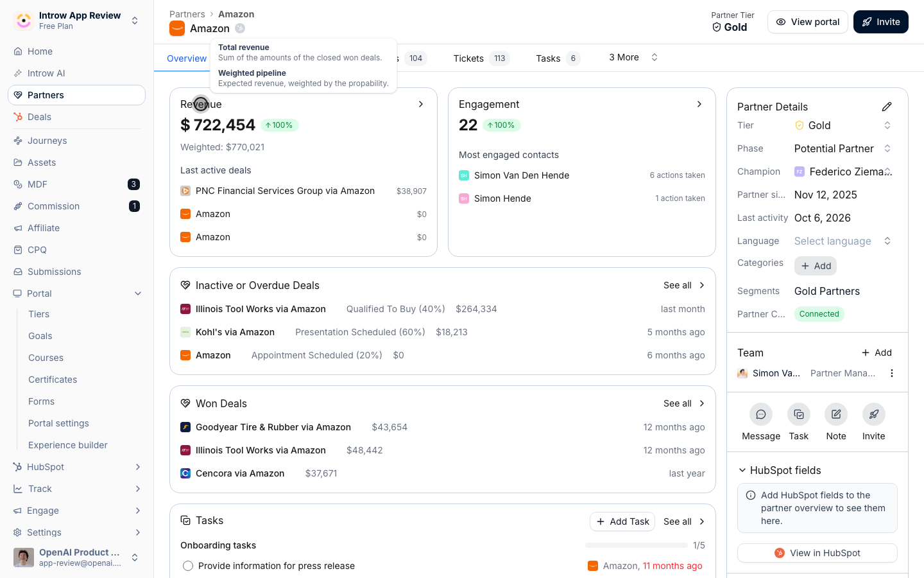
Task: Open the Tier dropdown showing Gold
Action: (x=843, y=125)
